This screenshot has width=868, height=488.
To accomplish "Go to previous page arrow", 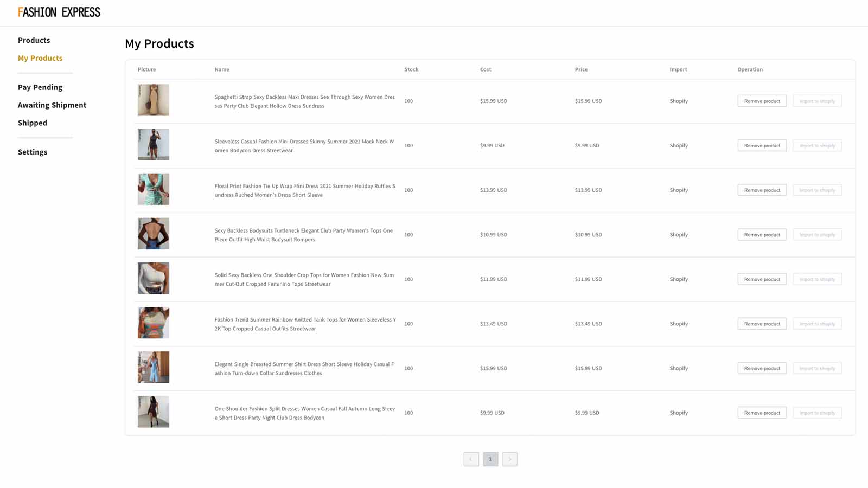I will click(471, 459).
